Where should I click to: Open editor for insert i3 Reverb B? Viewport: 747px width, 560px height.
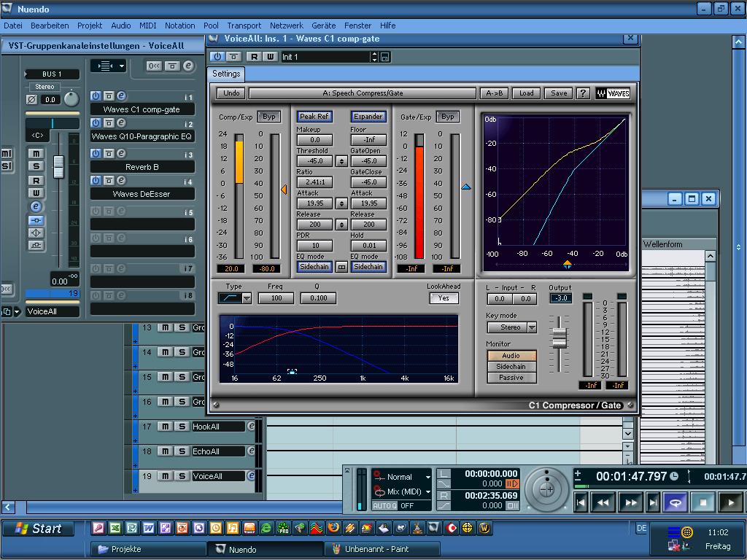tap(122, 153)
